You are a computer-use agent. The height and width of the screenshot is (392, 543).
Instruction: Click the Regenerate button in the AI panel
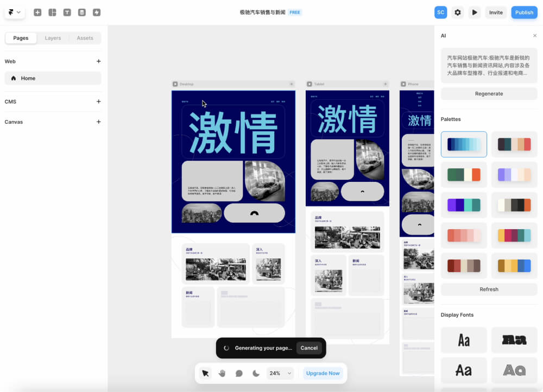tap(488, 93)
